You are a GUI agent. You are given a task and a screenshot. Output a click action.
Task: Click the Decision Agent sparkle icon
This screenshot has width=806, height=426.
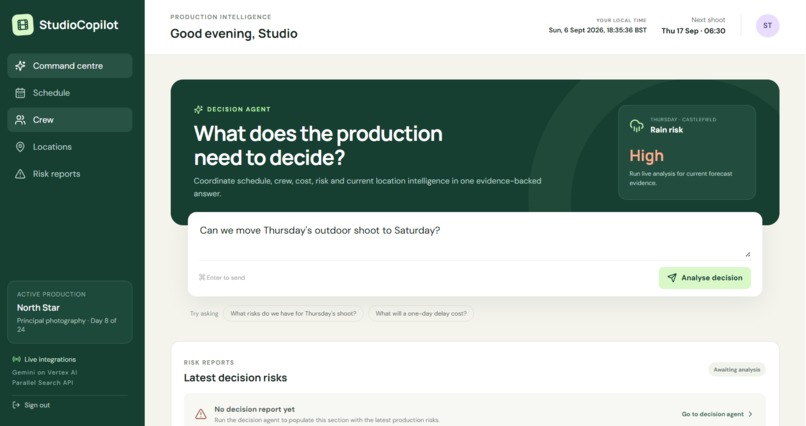[198, 109]
